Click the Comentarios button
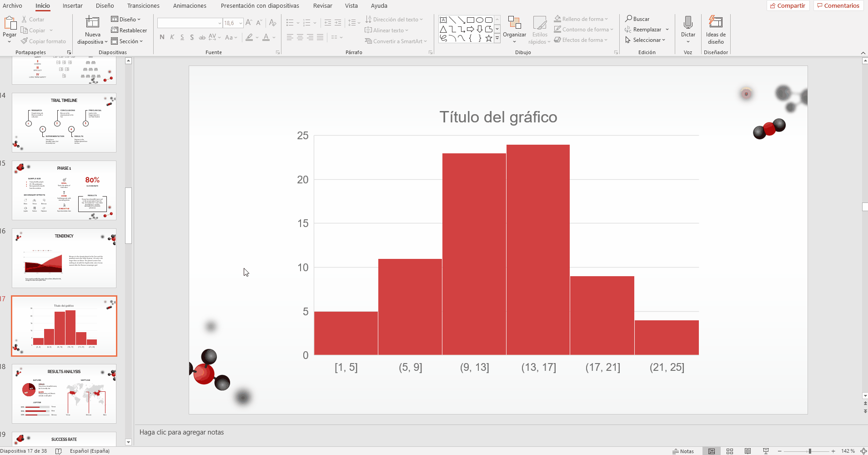 click(838, 5)
